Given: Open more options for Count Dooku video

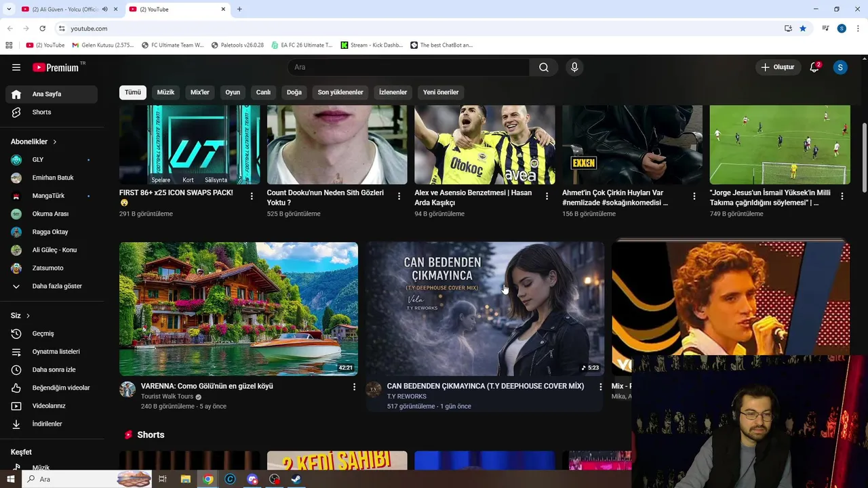Looking at the screenshot, I should pos(399,196).
